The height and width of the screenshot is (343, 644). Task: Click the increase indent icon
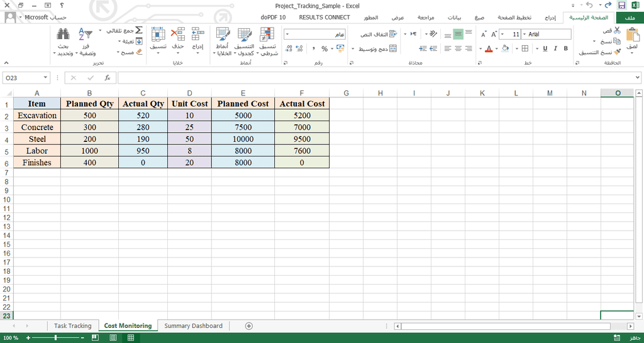tap(423, 48)
